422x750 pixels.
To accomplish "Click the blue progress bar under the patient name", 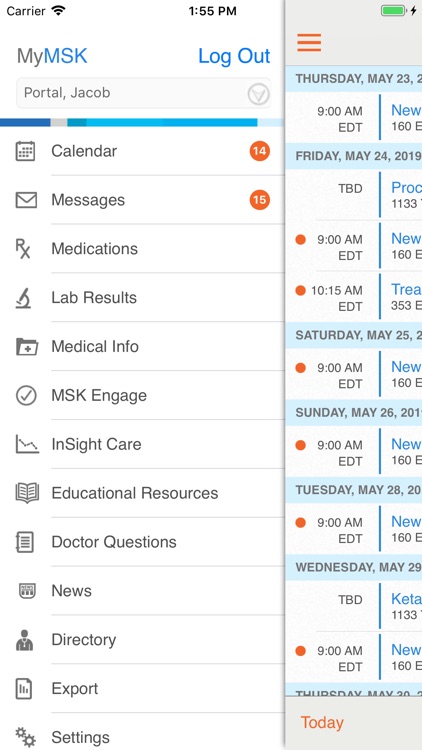I will pos(142,122).
